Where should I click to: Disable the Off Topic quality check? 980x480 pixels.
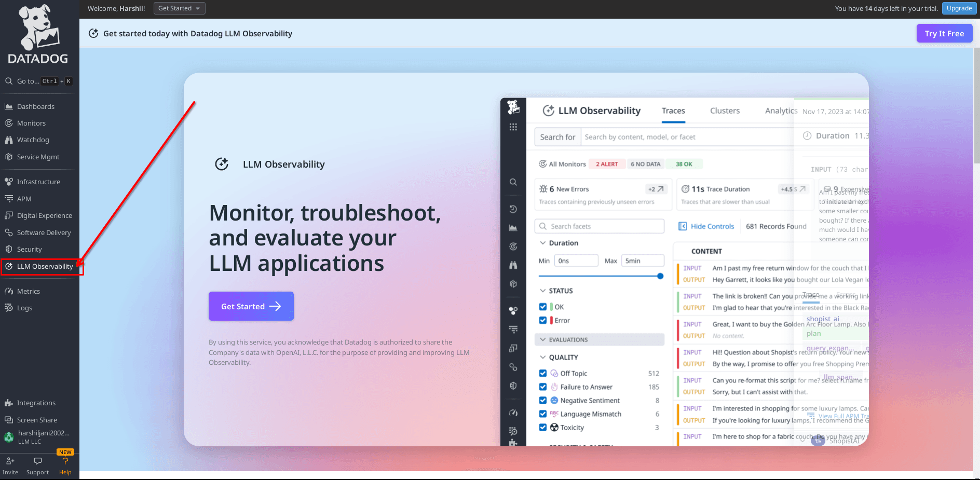543,373
